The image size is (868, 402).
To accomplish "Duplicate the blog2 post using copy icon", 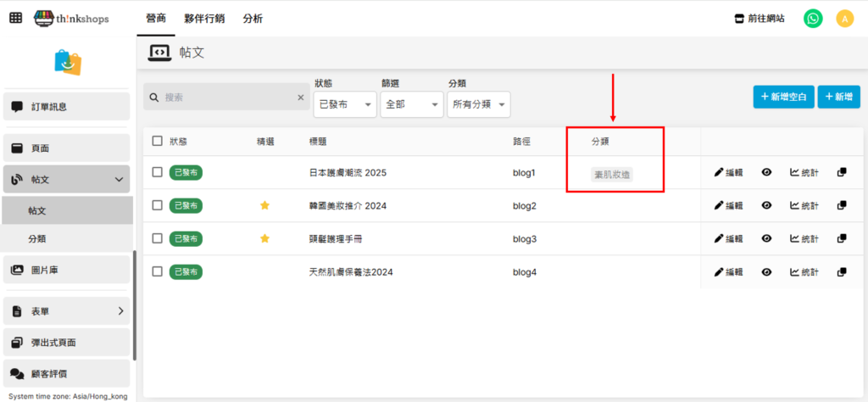I will [842, 205].
